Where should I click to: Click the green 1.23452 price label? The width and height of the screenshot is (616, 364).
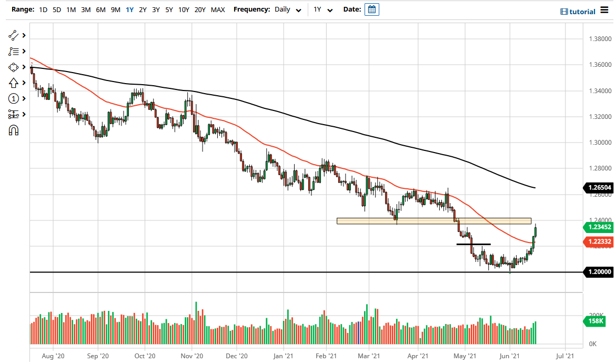click(599, 228)
